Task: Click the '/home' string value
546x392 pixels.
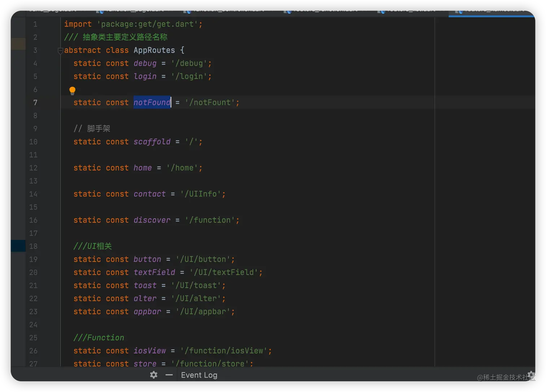Action: point(182,168)
